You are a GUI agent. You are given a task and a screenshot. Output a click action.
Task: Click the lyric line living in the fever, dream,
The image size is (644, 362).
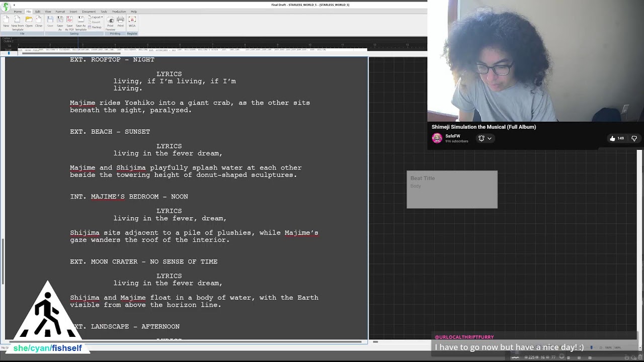[170, 218]
